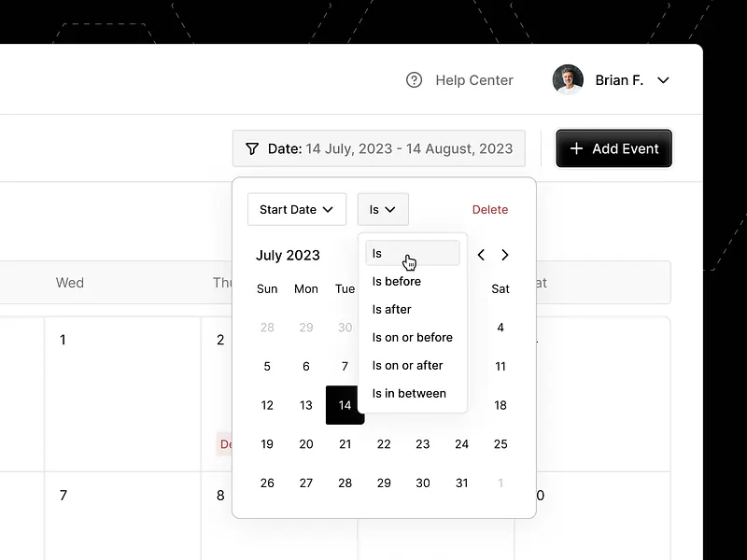Viewport: 747px width, 560px height.
Task: Click the filter funnel icon in the date field
Action: (x=251, y=148)
